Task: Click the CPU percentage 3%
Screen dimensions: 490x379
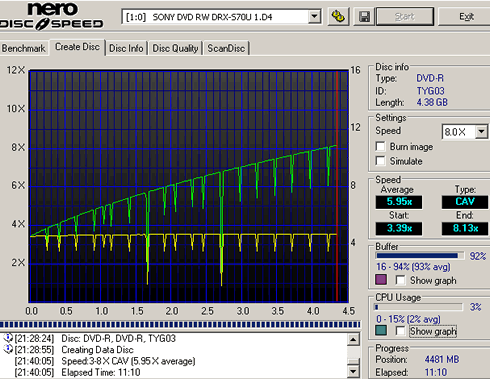Action: pos(476,307)
